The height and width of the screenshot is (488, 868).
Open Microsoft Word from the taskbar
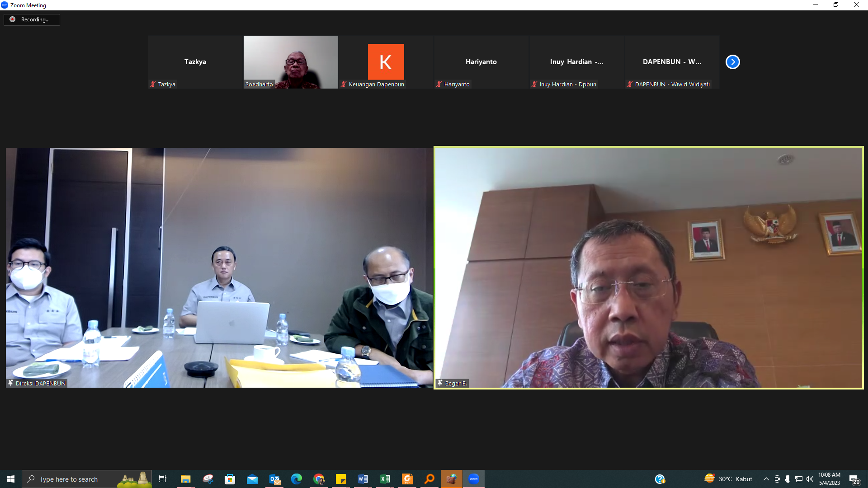(x=363, y=479)
